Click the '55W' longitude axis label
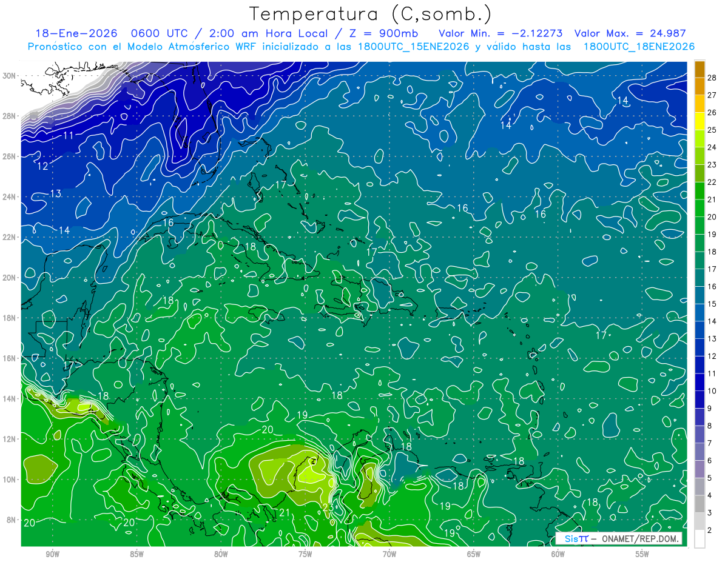 (x=642, y=554)
